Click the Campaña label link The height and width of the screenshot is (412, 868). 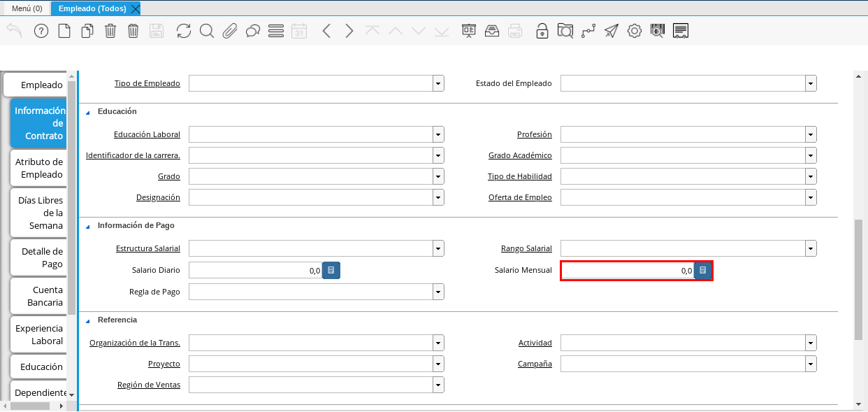[535, 364]
